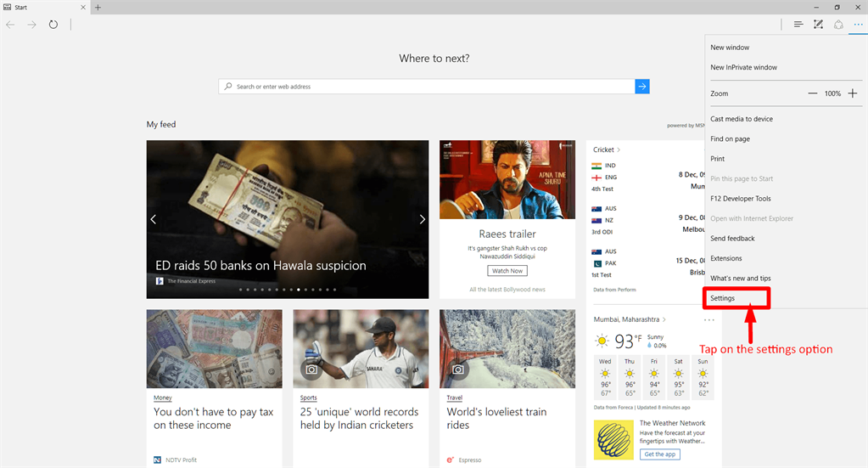The width and height of the screenshot is (868, 468).
Task: Open weather card ellipsis options
Action: pos(708,319)
